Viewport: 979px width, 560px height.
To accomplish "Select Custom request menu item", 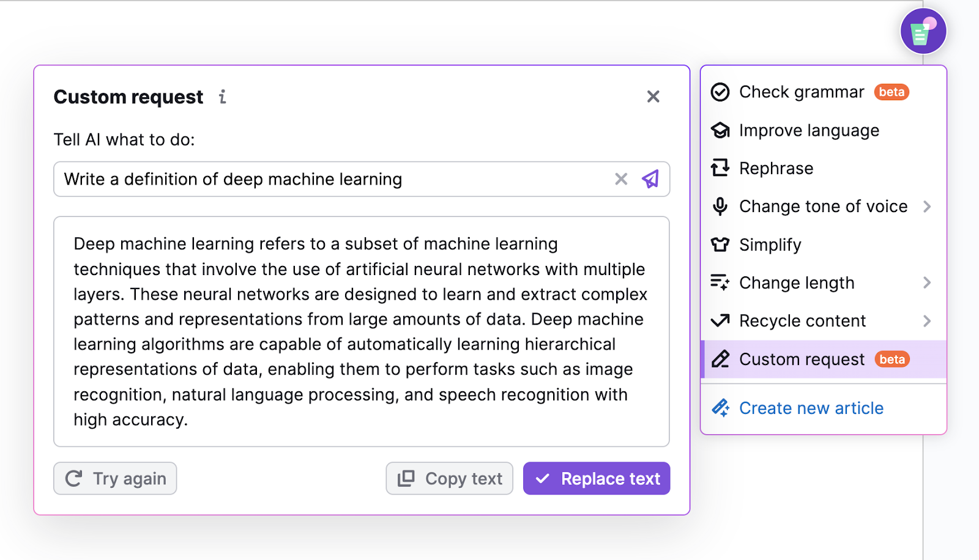I will click(802, 359).
